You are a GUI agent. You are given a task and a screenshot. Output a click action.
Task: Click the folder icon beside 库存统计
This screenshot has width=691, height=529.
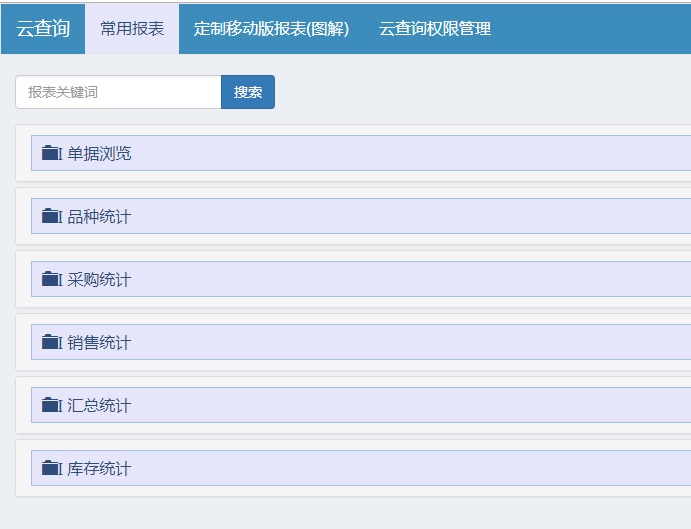point(52,468)
